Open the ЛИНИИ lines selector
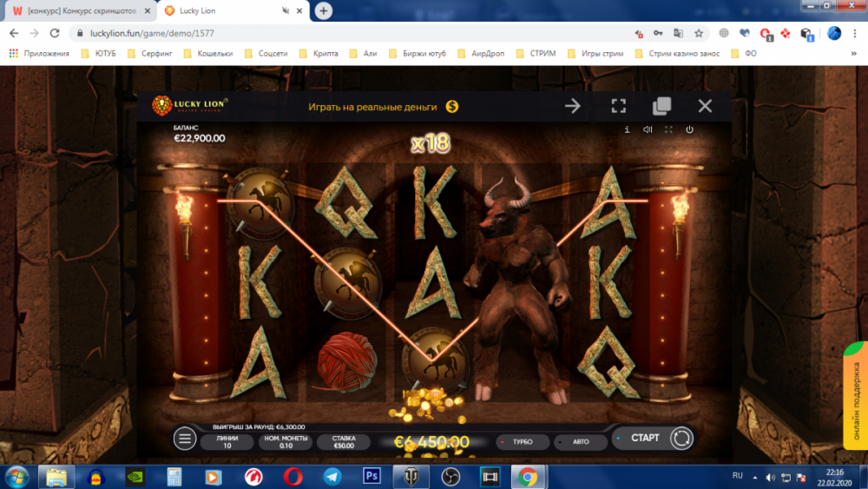The image size is (868, 489). coord(227,441)
